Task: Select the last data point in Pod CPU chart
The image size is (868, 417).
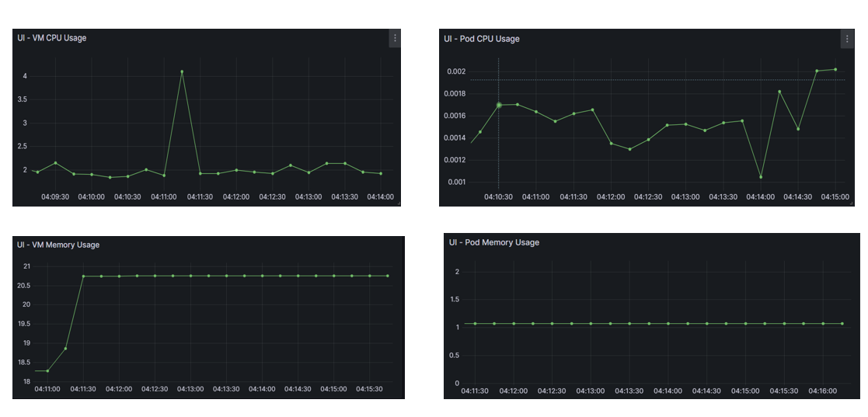Action: coord(835,69)
